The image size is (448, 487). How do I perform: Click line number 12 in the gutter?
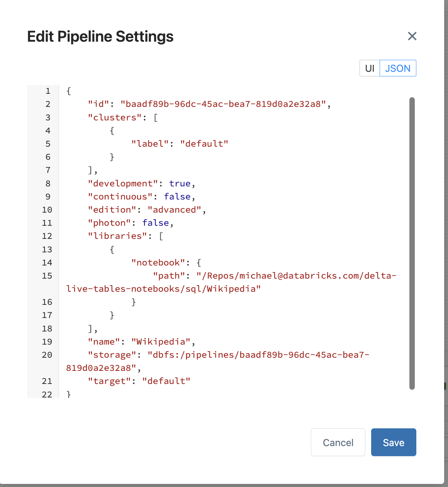pyautogui.click(x=47, y=236)
